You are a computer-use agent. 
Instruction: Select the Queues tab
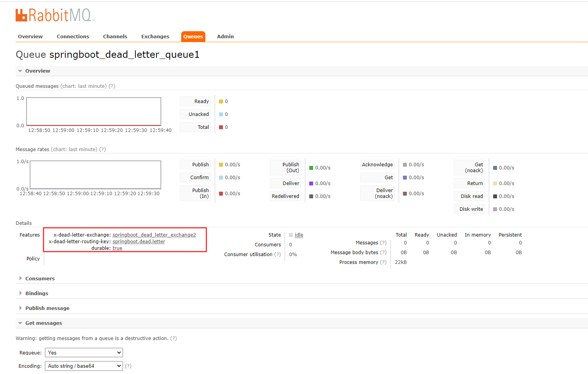point(193,36)
